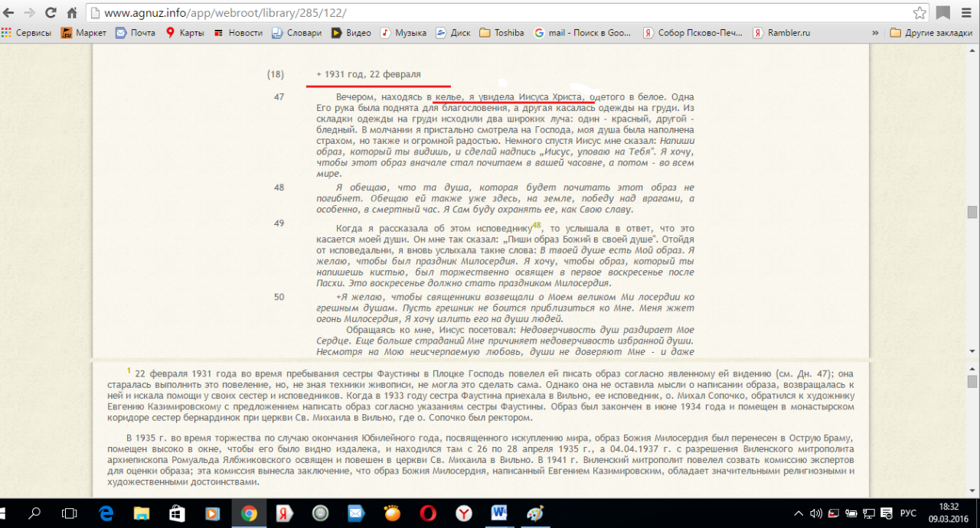This screenshot has width=980, height=528.
Task: Open the Toshiba bookmarks folder
Action: 501,33
